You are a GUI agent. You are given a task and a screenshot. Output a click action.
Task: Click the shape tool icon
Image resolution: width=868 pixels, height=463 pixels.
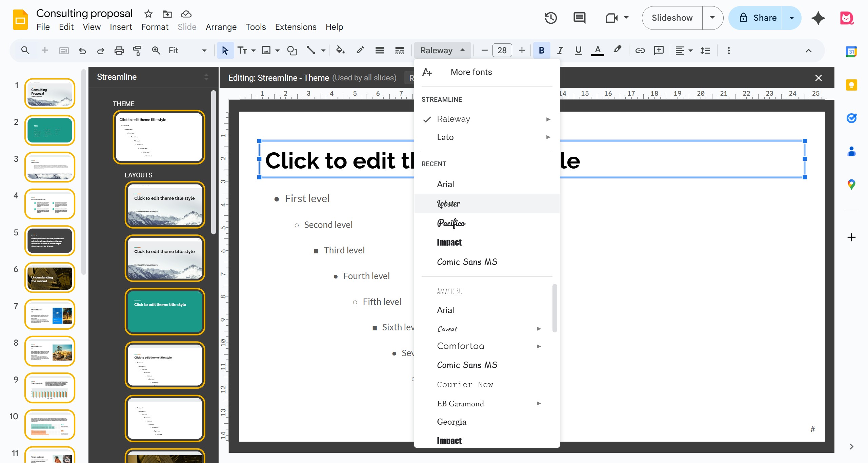(x=292, y=51)
